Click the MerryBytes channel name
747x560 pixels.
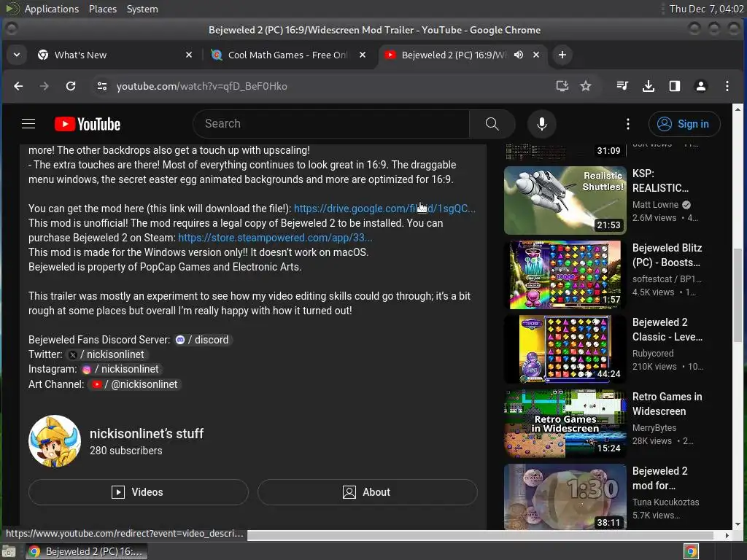click(654, 427)
